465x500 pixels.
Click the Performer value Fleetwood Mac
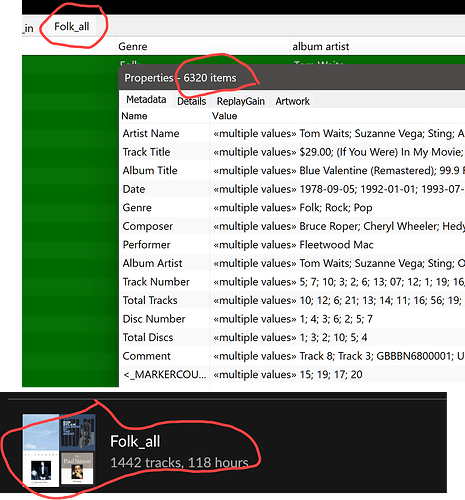click(x=293, y=245)
